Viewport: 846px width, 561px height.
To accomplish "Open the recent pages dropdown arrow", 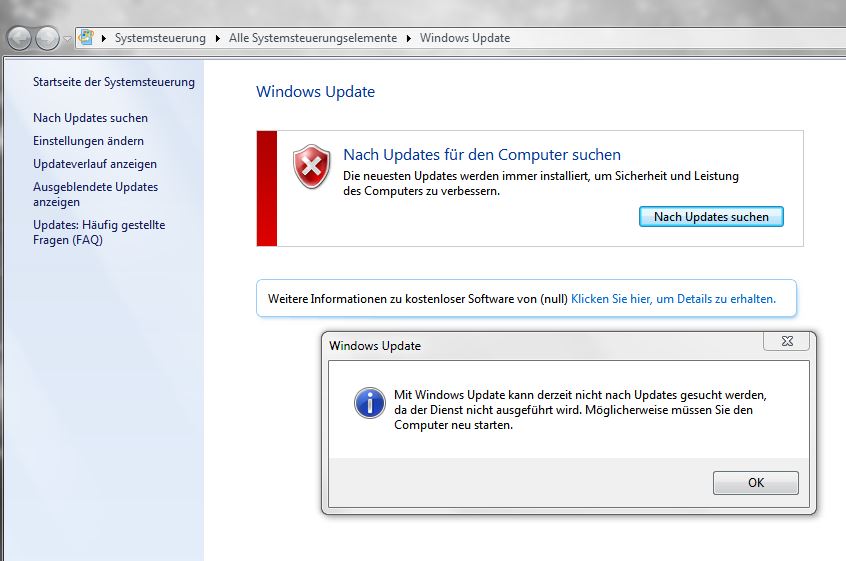I will pyautogui.click(x=67, y=39).
